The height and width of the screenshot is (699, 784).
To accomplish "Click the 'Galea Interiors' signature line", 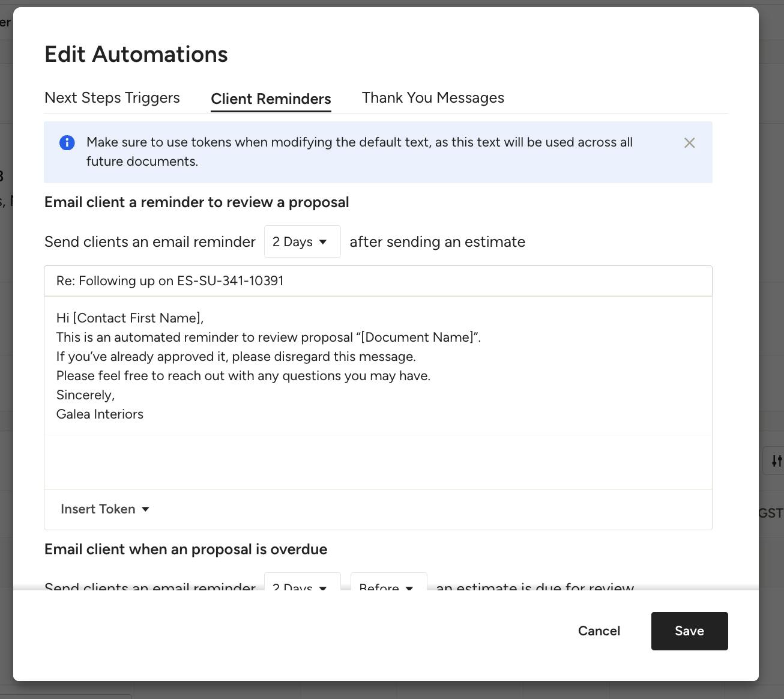I will click(100, 414).
